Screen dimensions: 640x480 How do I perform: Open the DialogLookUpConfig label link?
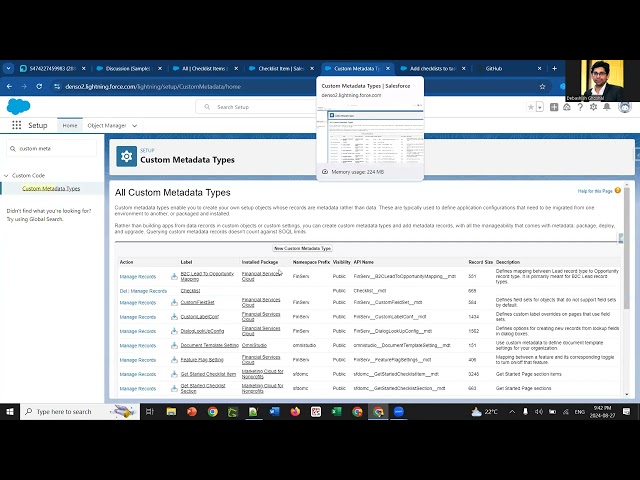[x=202, y=331]
